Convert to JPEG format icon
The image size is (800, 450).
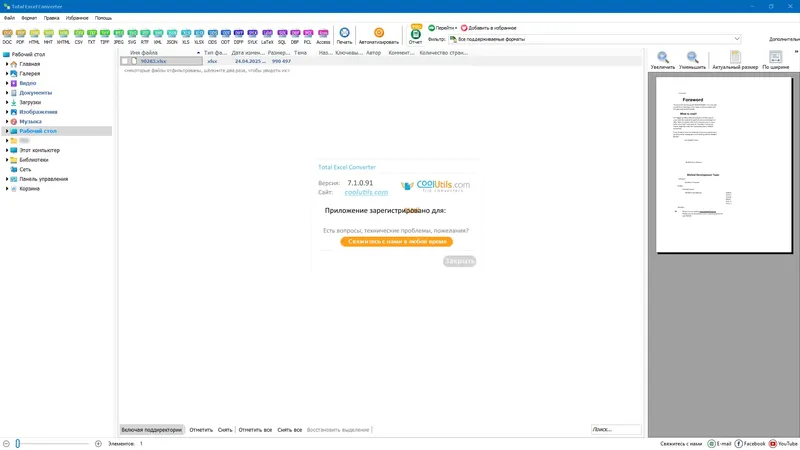pos(119,36)
